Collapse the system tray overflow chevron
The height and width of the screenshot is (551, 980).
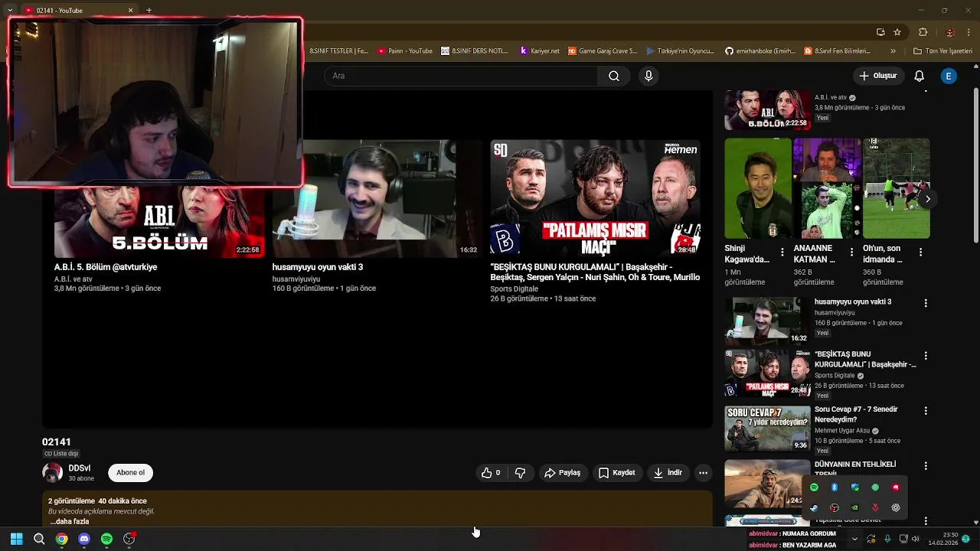coord(855,539)
